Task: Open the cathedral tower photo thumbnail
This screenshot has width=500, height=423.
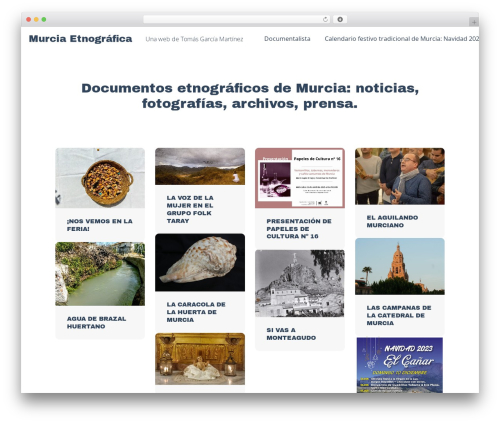Action: 400,266
